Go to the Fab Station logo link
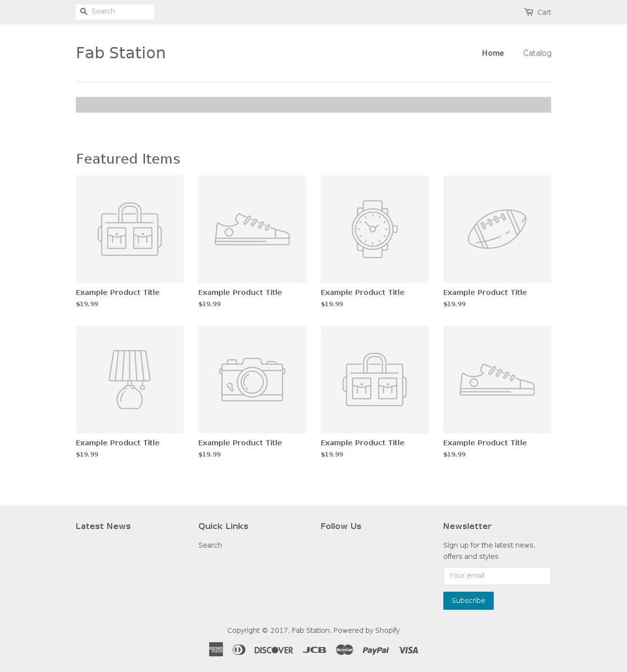 click(120, 53)
